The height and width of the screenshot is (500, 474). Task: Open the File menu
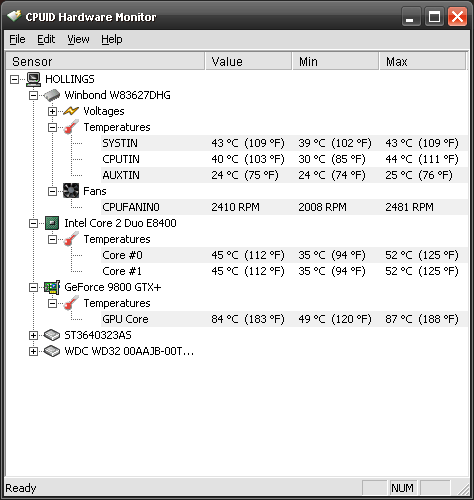click(17, 39)
